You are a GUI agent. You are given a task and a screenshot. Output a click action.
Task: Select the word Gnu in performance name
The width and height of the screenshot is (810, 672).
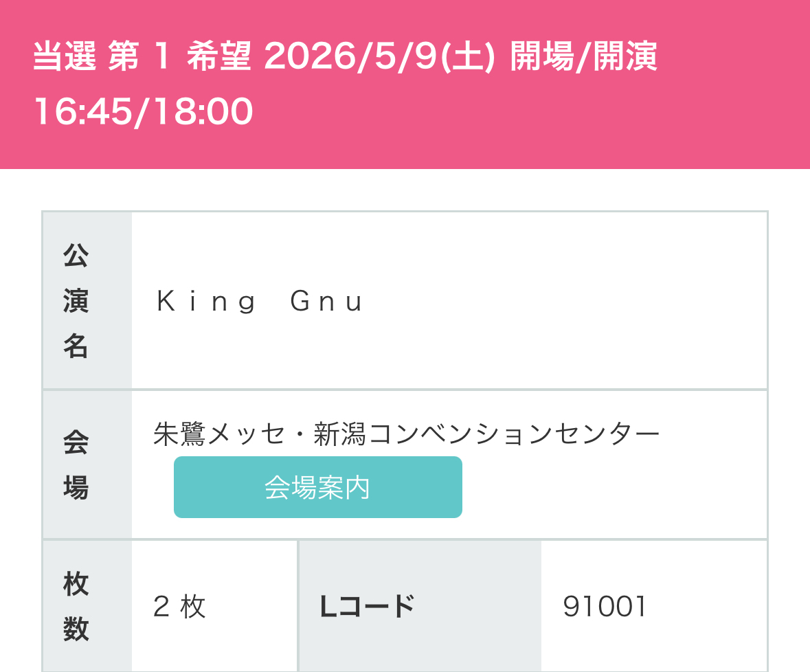[x=327, y=302]
